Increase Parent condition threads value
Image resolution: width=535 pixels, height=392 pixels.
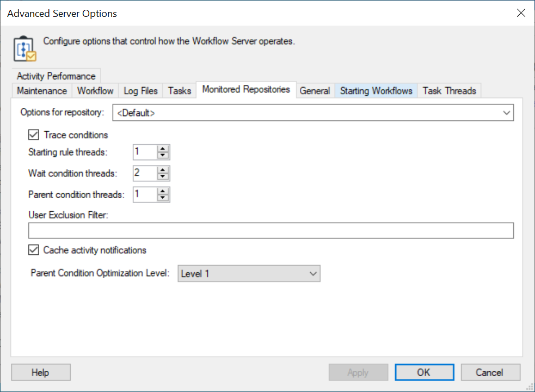pos(163,191)
